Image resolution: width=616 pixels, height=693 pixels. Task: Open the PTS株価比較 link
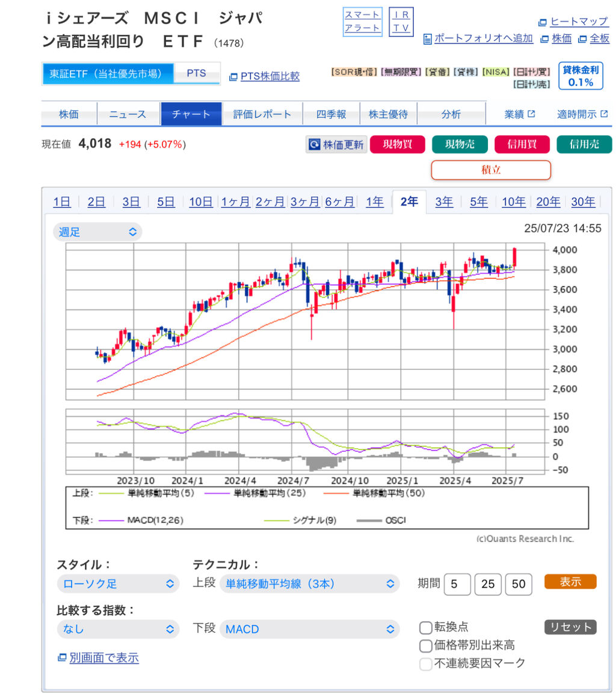(270, 76)
